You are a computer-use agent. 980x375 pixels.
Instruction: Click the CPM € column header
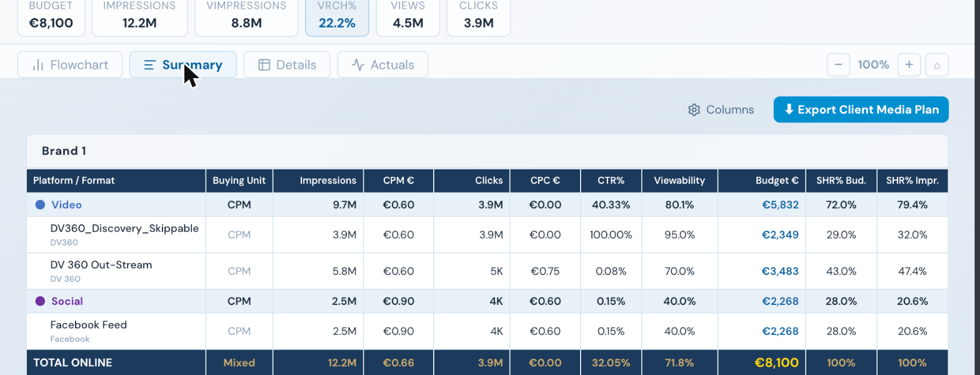point(399,181)
